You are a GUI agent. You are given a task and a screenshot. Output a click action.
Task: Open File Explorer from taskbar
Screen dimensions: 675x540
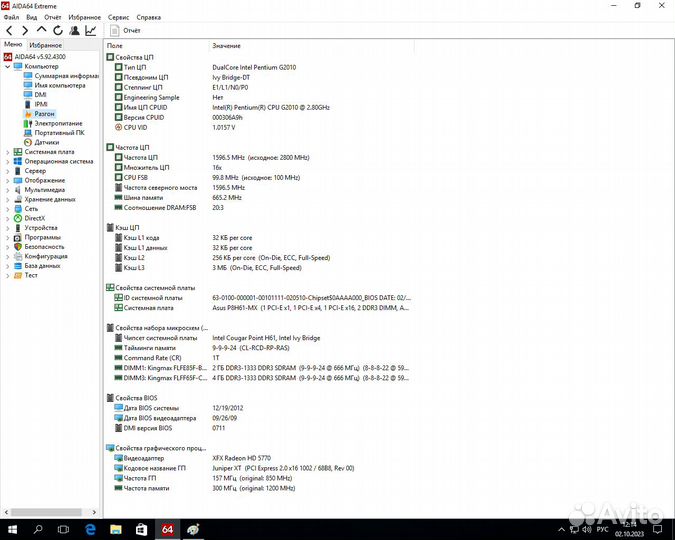coord(115,529)
